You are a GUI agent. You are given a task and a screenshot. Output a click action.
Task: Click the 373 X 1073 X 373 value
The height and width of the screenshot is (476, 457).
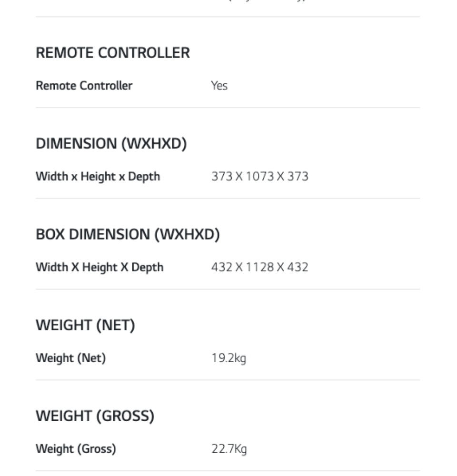coord(259,177)
